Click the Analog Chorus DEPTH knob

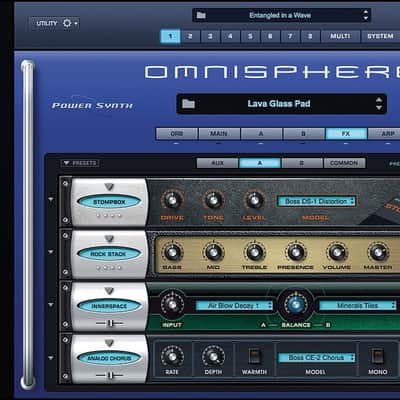(213, 356)
